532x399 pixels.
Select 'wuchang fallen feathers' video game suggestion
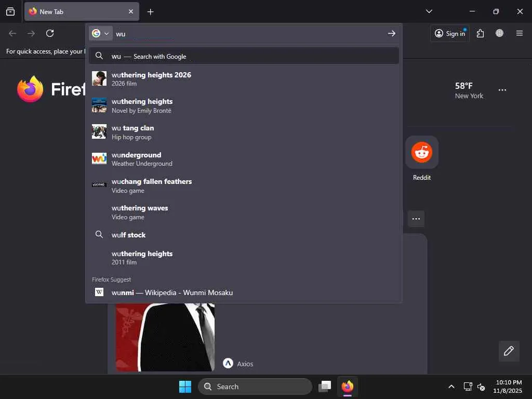(244, 185)
